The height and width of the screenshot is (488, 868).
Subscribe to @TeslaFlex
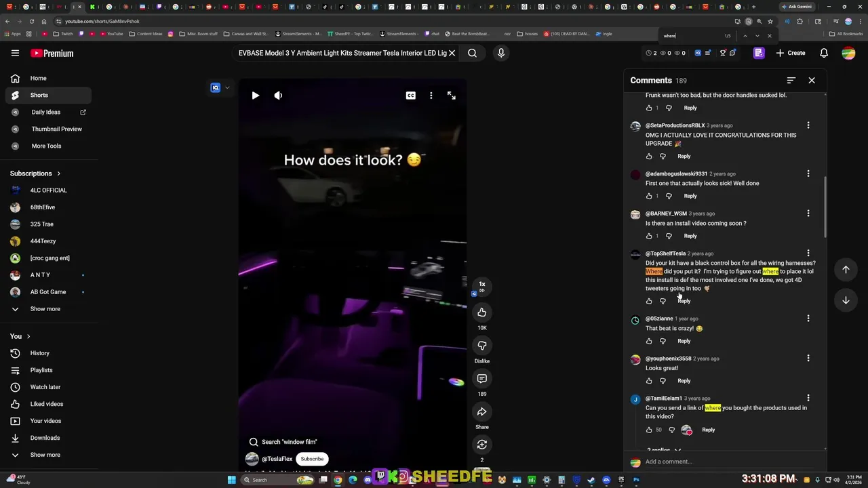pyautogui.click(x=312, y=459)
